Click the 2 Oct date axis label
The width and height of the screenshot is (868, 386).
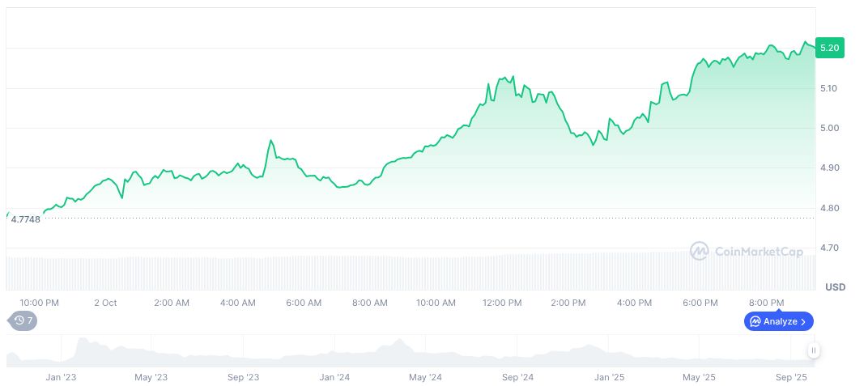(x=105, y=303)
